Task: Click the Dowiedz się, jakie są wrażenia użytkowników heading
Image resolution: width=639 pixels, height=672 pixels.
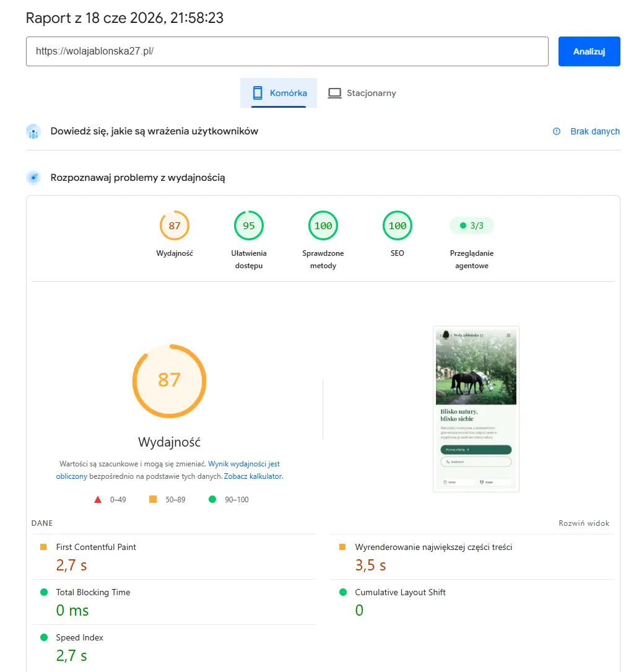Action: (x=154, y=131)
